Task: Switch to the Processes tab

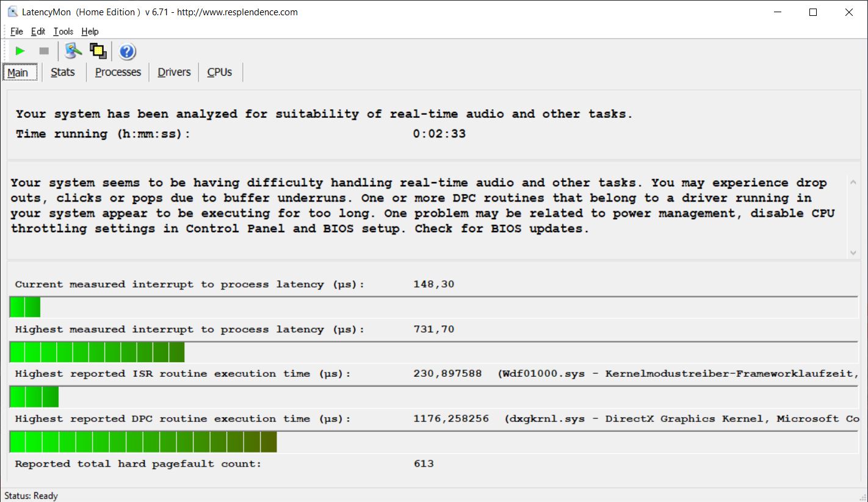Action: (118, 72)
